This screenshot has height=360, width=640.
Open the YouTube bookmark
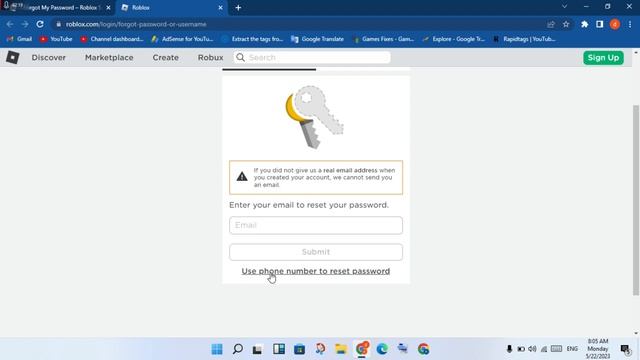[56, 39]
